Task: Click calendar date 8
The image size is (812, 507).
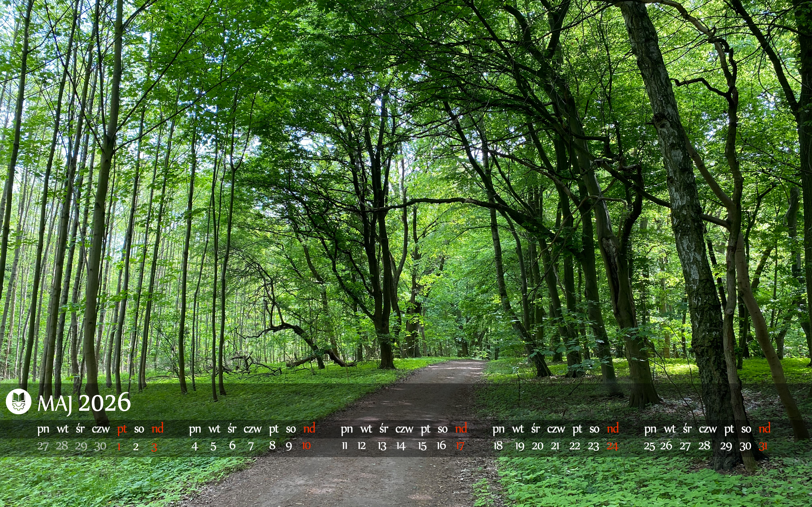Action: [x=272, y=446]
